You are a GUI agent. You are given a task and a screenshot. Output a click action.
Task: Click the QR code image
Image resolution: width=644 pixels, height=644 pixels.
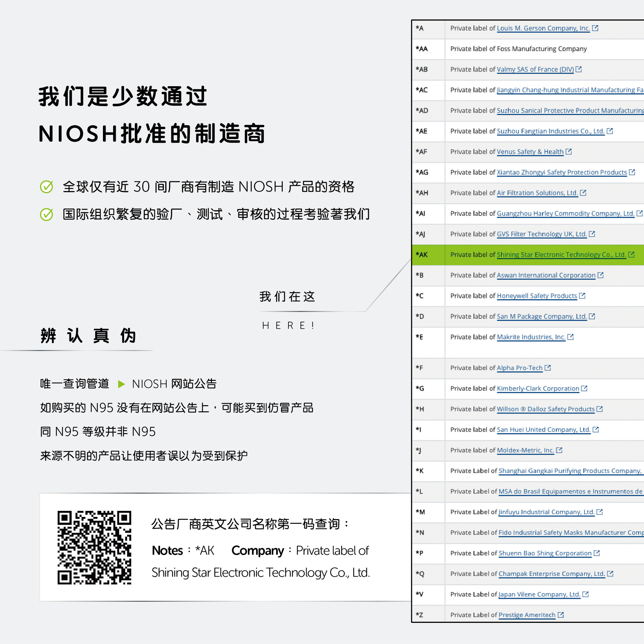pyautogui.click(x=94, y=547)
